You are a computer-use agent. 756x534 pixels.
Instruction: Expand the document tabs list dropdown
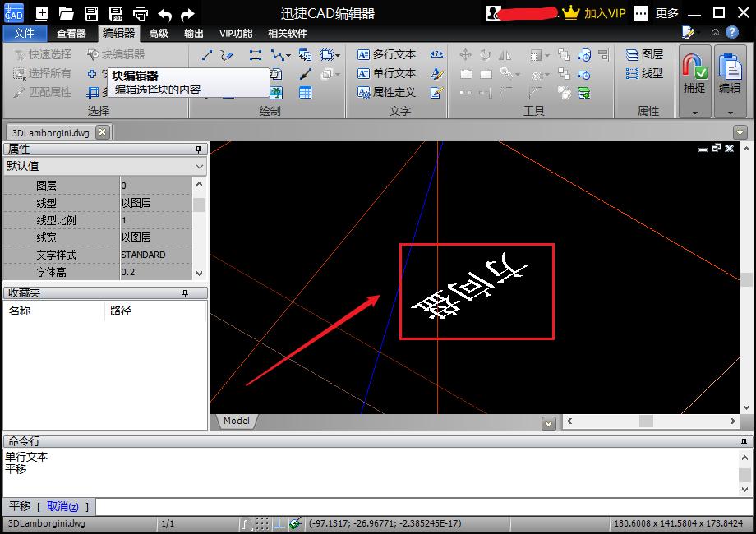coord(740,132)
